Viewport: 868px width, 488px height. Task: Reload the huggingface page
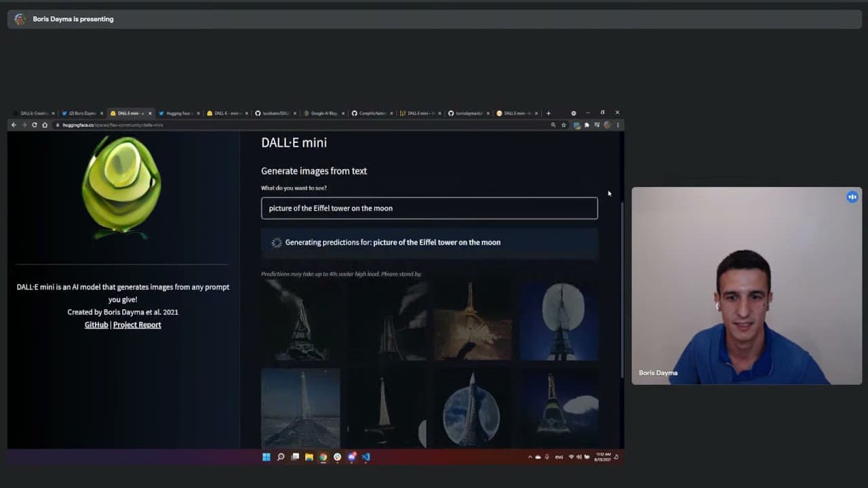tap(34, 125)
